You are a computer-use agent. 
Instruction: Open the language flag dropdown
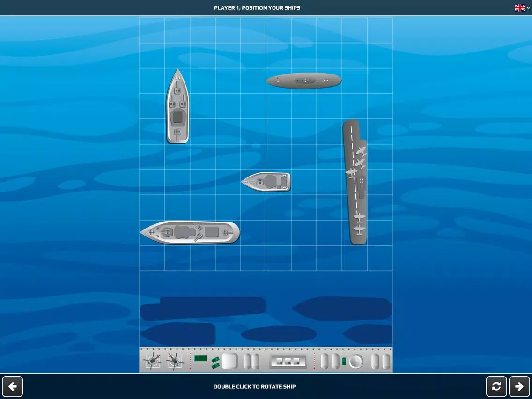522,8
